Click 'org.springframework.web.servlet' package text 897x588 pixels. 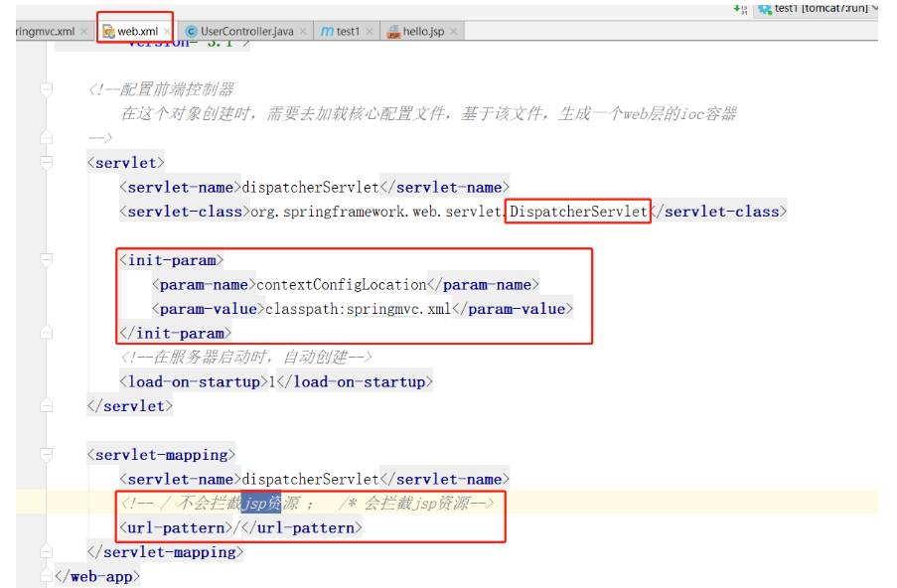pos(375,212)
